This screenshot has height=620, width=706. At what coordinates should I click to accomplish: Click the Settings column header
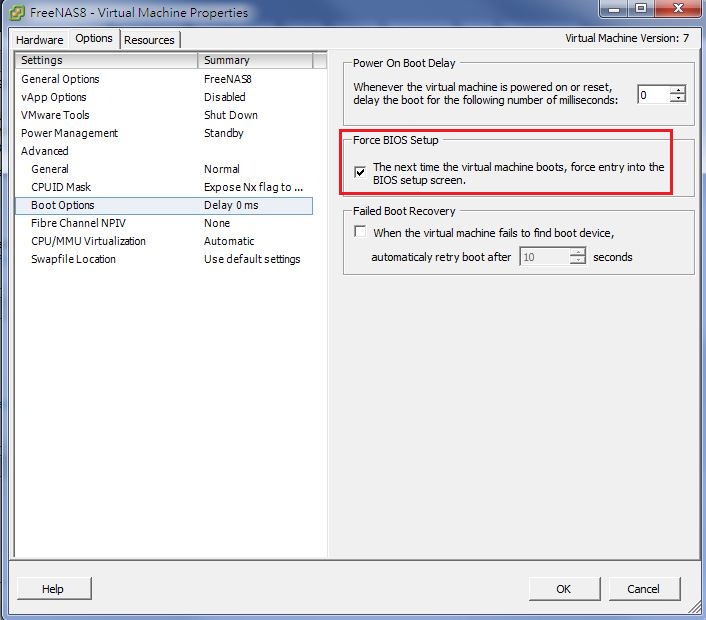106,60
